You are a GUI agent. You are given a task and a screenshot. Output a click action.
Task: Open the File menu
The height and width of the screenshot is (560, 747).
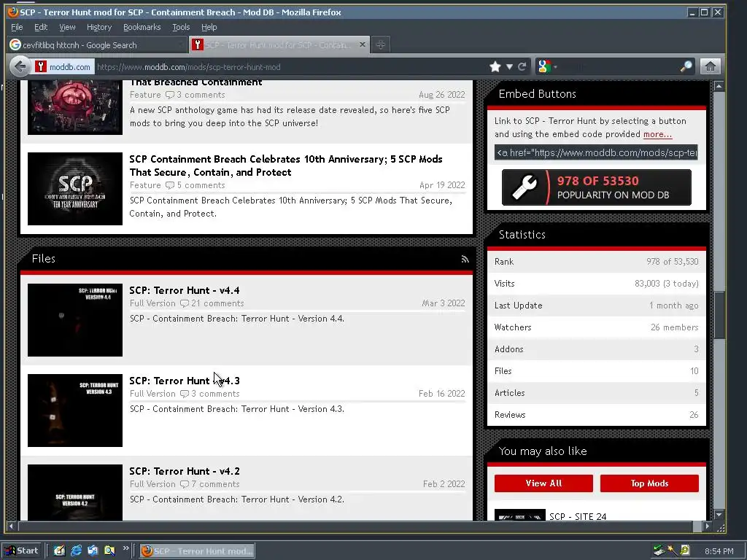coord(17,27)
